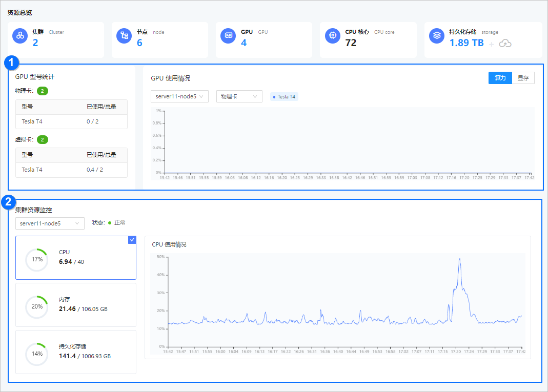The image size is (548, 392).
Task: Toggle the Tesla T4 legend item
Action: click(284, 97)
